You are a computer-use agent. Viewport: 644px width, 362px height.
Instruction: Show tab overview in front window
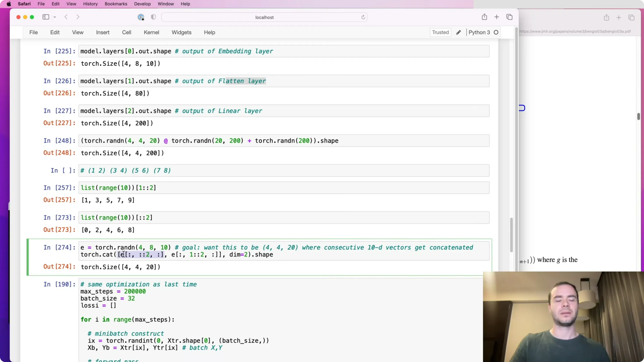509,17
